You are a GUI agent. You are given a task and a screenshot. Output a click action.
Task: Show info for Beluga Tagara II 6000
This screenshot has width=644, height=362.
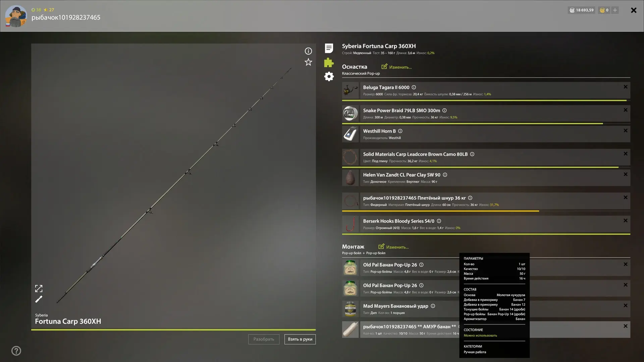[x=414, y=87]
